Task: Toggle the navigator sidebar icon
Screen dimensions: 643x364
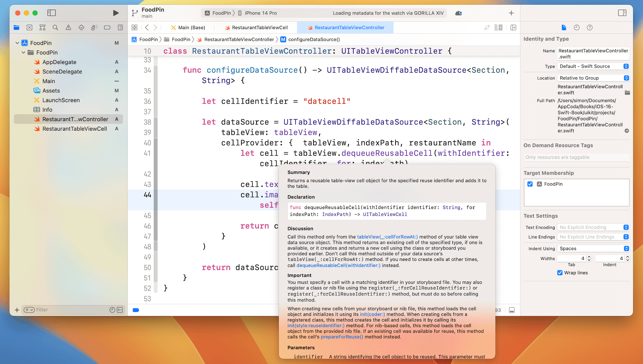Action: point(52,13)
